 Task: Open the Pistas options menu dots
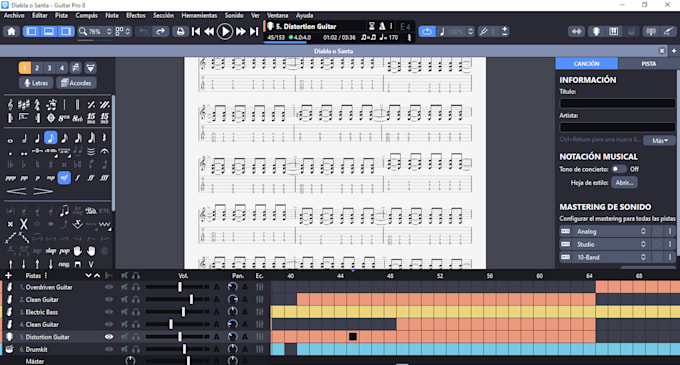46,275
